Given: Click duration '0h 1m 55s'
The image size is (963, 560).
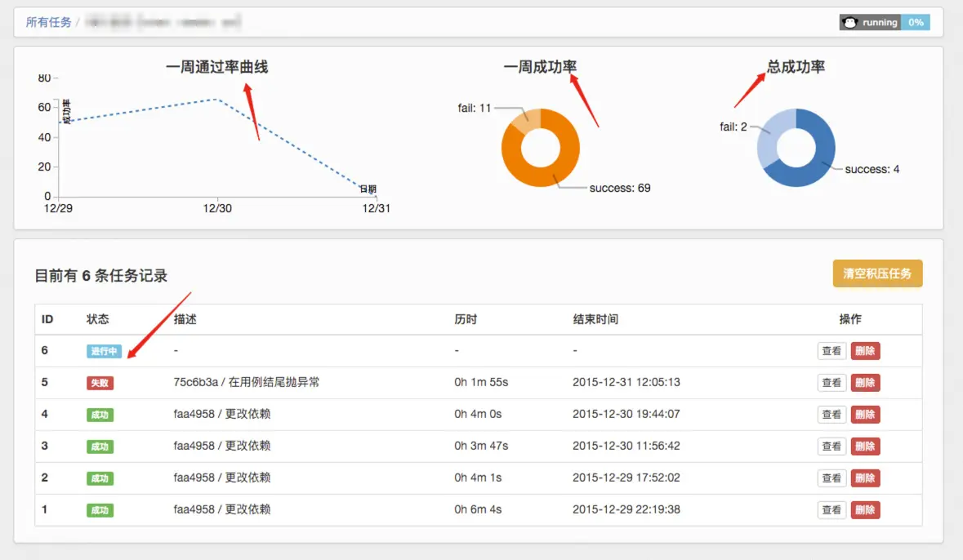Looking at the screenshot, I should click(x=482, y=382).
